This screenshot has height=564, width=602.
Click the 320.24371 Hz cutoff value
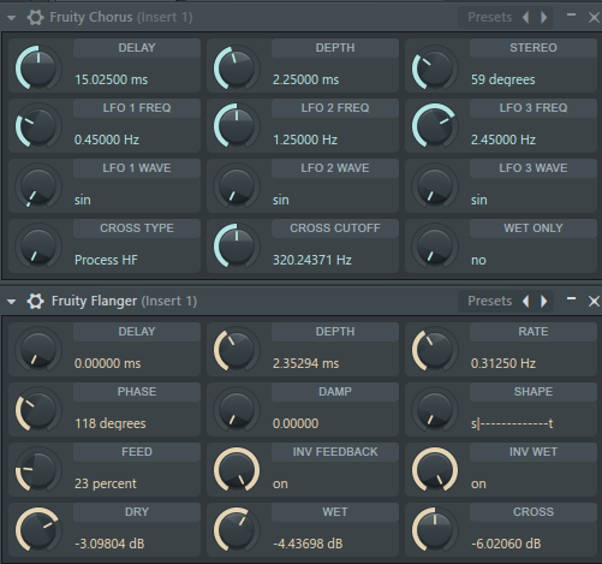click(x=312, y=260)
